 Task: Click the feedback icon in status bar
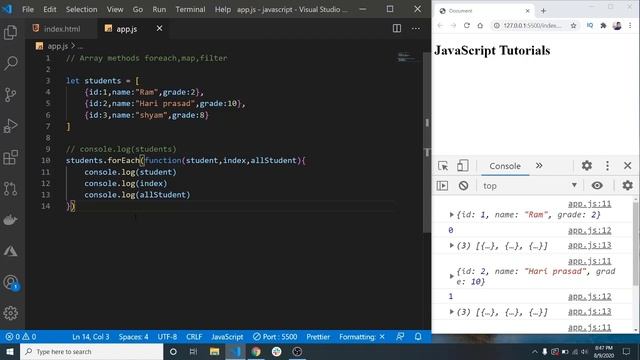(x=400, y=337)
